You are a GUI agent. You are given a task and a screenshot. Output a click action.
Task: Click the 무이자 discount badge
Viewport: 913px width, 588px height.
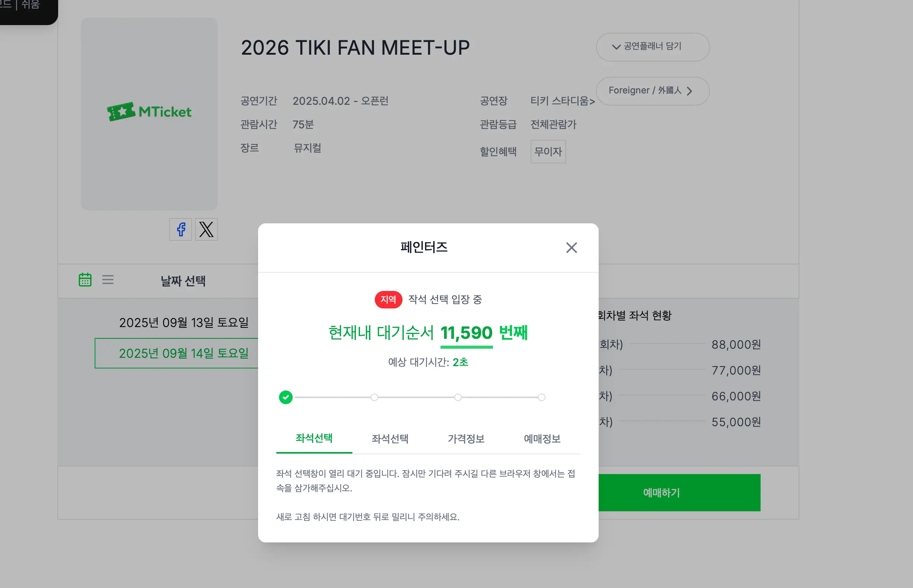click(x=548, y=152)
